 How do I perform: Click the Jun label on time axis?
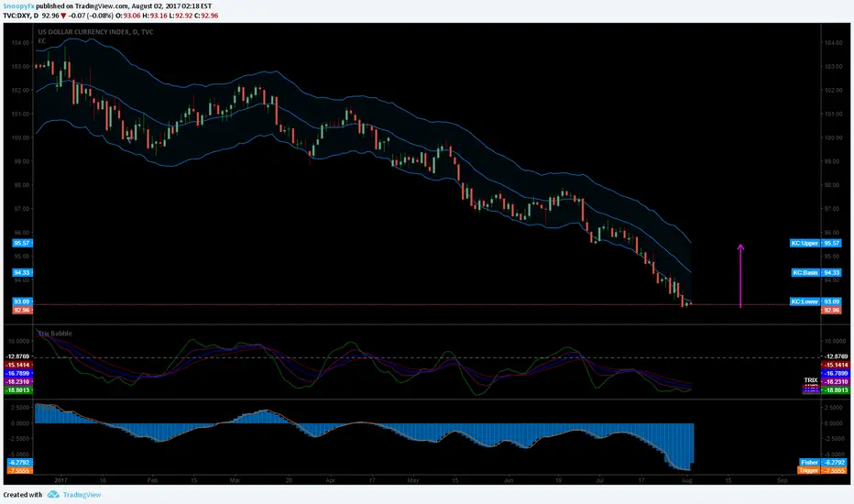pyautogui.click(x=509, y=480)
